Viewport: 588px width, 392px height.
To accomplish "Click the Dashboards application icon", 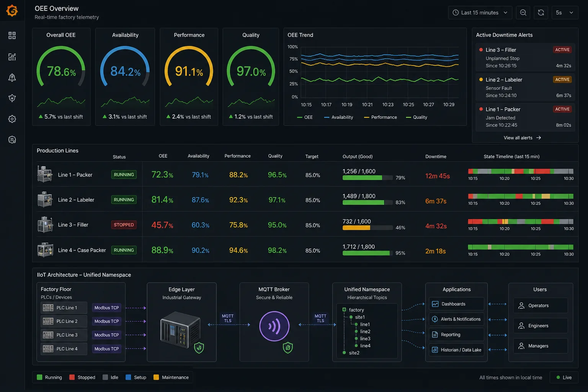I will (x=435, y=304).
